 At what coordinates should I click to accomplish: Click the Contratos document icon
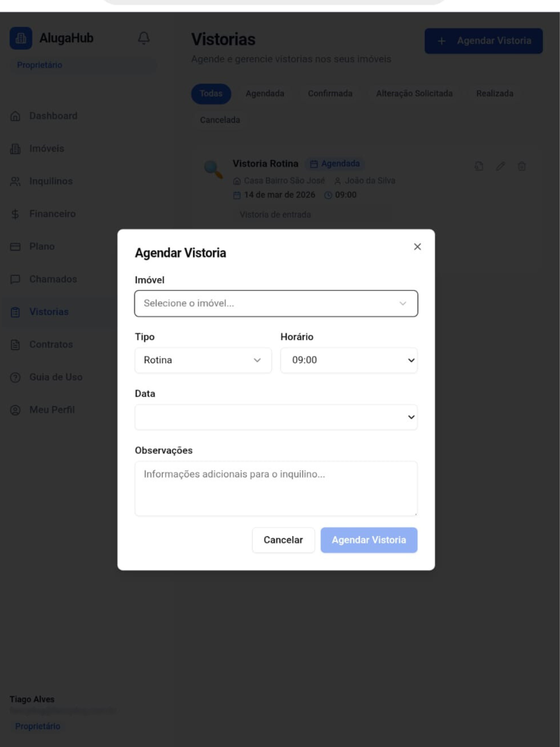pyautogui.click(x=15, y=345)
